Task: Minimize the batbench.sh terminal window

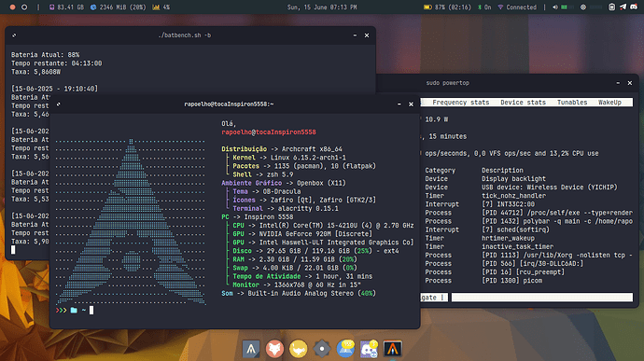Action: 356,35
